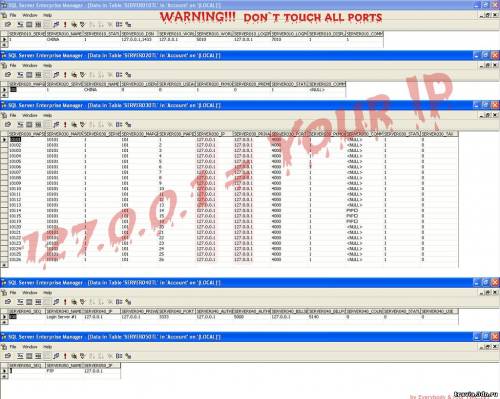The image size is (500, 399).
Task: Open the Help menu in SERVER04TL window
Action: (x=47, y=293)
